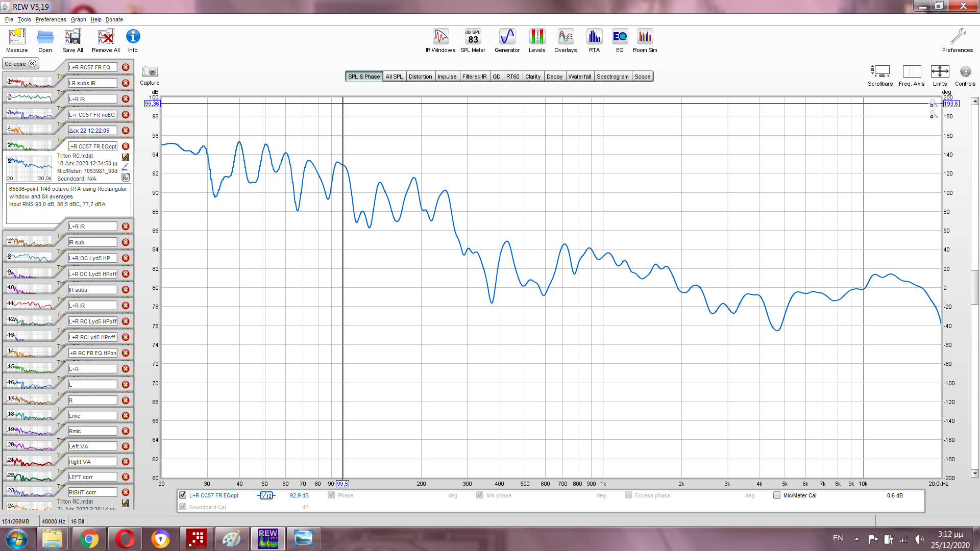Open the Tools menu
Image resolution: width=980 pixels, height=551 pixels.
pyautogui.click(x=24, y=19)
